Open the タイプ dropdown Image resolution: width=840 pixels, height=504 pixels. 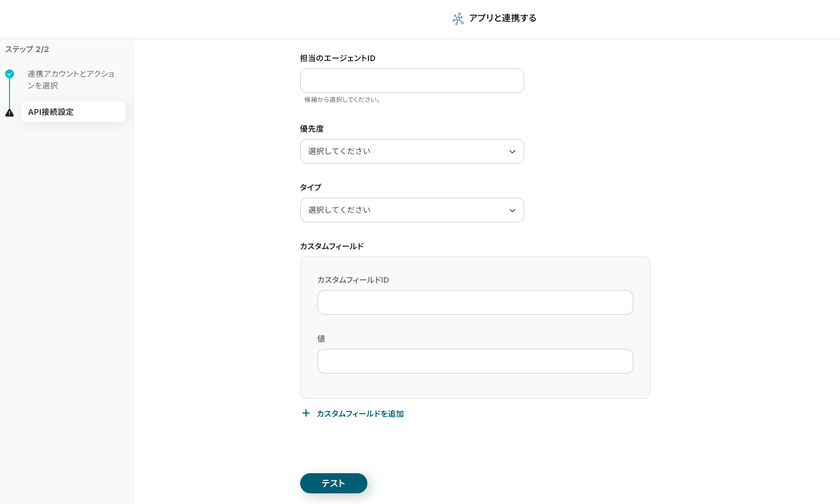click(x=412, y=210)
